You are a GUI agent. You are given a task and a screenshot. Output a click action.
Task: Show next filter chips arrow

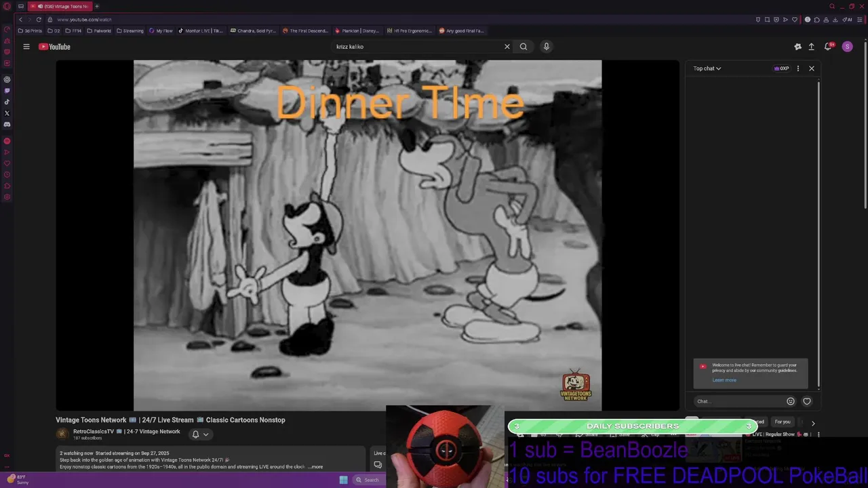click(813, 423)
